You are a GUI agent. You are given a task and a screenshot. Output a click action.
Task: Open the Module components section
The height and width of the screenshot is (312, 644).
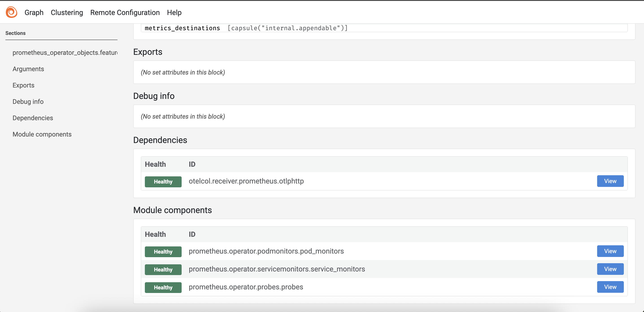click(42, 134)
